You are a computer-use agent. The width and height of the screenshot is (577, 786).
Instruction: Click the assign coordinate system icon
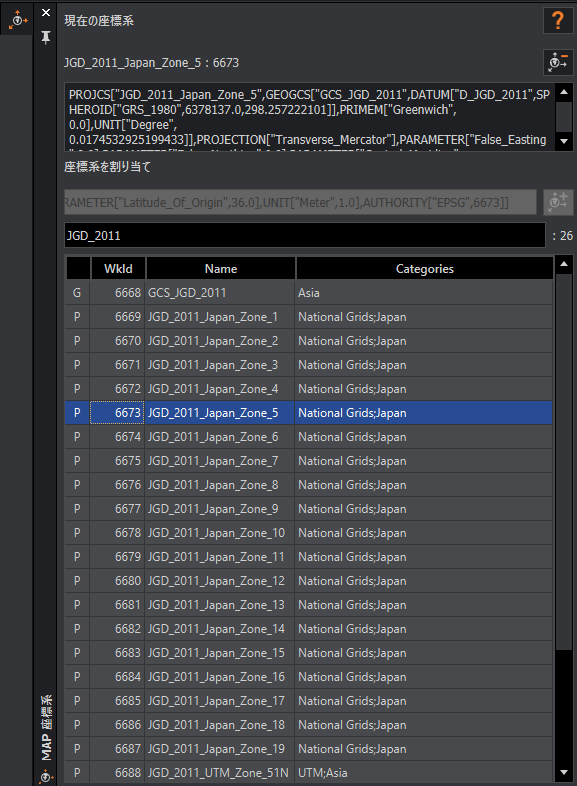pos(558,202)
